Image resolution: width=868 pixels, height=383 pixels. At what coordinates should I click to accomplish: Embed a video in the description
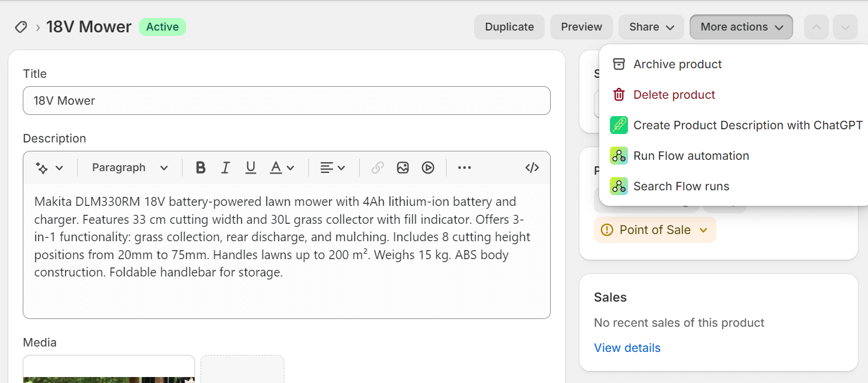click(427, 168)
